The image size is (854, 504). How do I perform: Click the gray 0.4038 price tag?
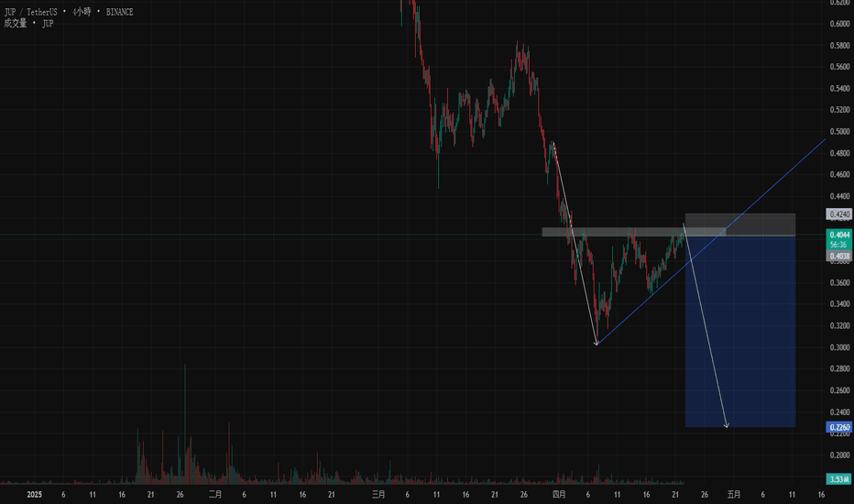point(839,256)
